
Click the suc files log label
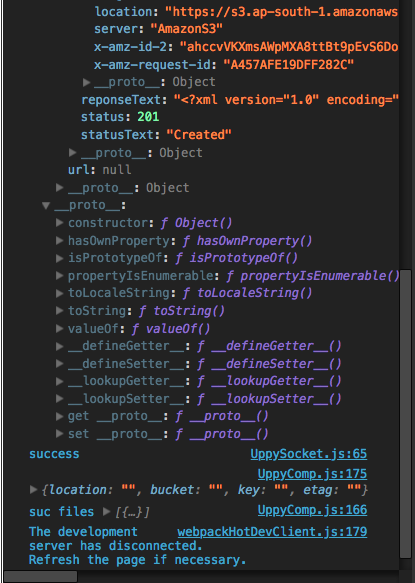(61, 512)
